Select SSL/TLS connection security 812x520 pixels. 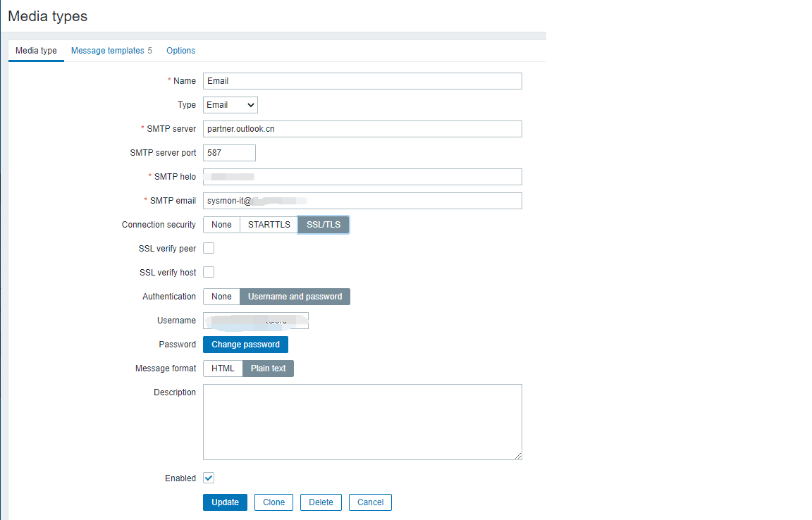(x=324, y=225)
